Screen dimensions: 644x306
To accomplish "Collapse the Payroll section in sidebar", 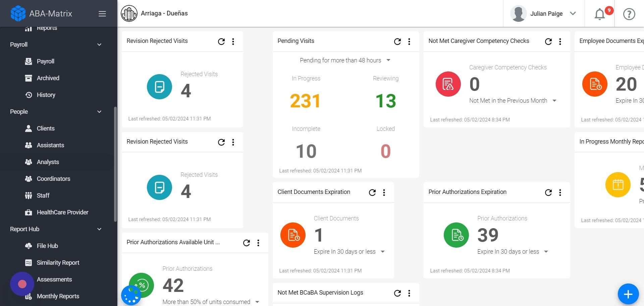I will 99,45.
